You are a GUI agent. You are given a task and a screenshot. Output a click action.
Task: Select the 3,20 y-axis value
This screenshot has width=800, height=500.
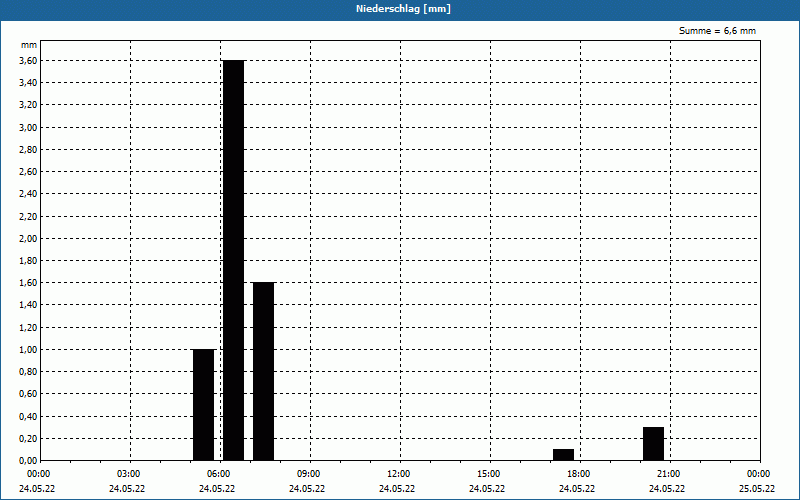point(28,105)
